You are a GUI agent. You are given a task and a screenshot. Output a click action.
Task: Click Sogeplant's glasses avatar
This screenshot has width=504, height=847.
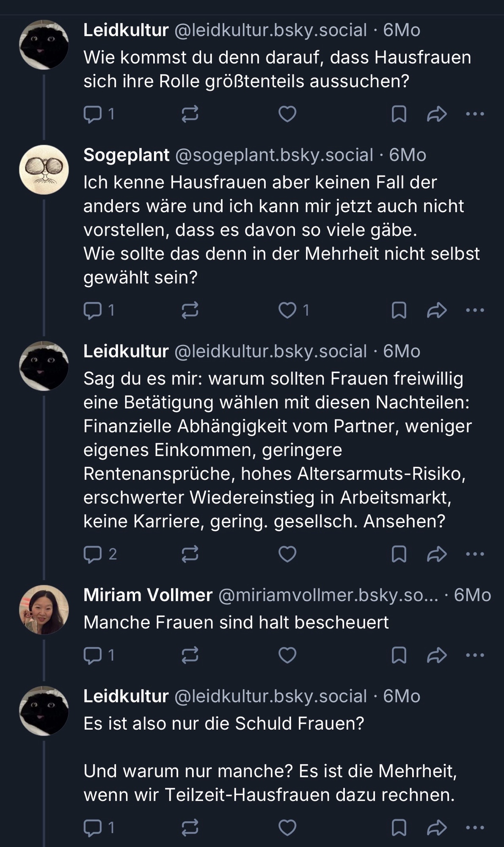[44, 170]
